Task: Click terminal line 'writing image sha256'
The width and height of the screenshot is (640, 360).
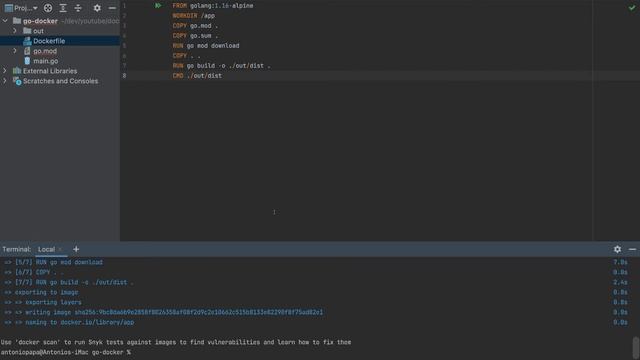Action: click(x=164, y=312)
